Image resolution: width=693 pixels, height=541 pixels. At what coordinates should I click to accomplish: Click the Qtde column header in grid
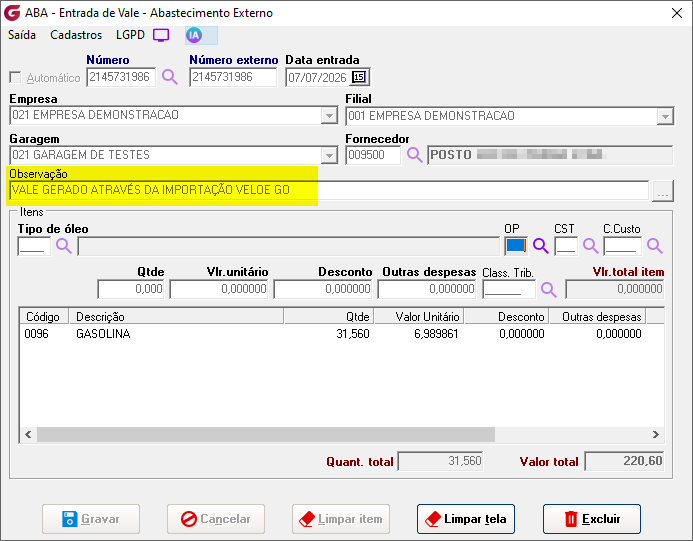click(x=329, y=316)
